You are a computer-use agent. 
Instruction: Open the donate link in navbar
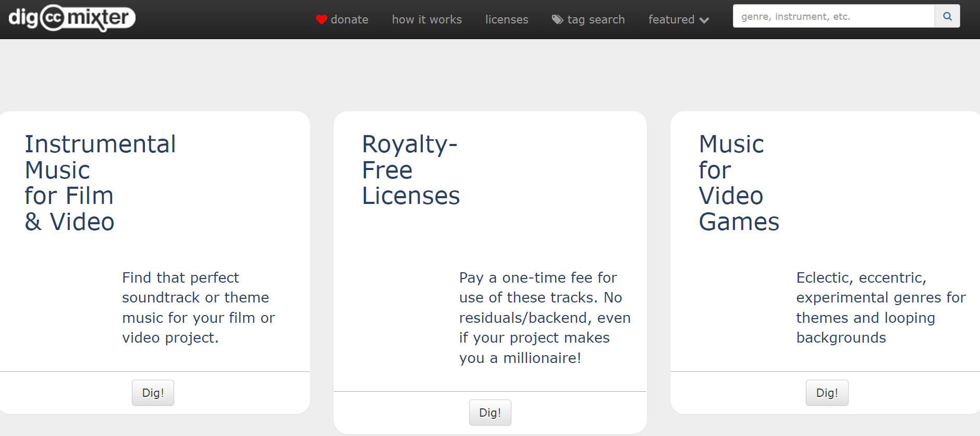coord(342,20)
